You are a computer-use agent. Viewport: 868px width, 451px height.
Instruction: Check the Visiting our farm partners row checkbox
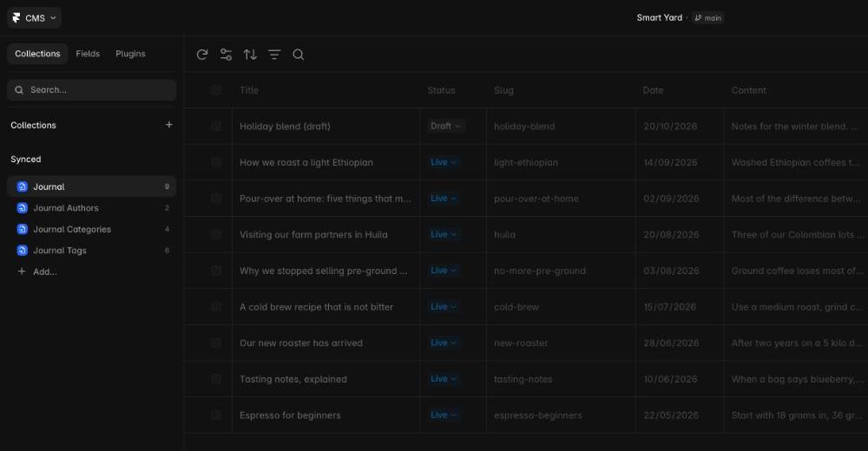[x=216, y=235]
